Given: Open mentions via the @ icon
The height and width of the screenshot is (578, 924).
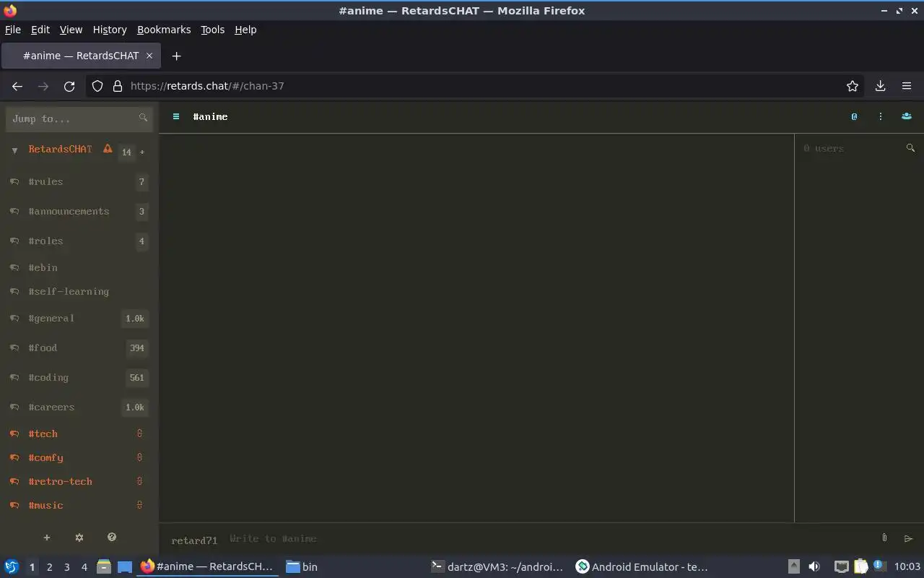Looking at the screenshot, I should [x=854, y=116].
